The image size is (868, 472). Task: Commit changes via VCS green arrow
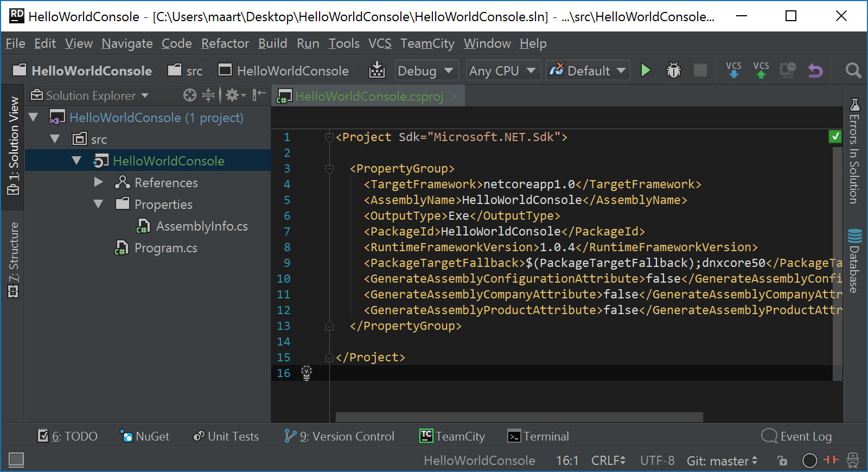coord(761,71)
